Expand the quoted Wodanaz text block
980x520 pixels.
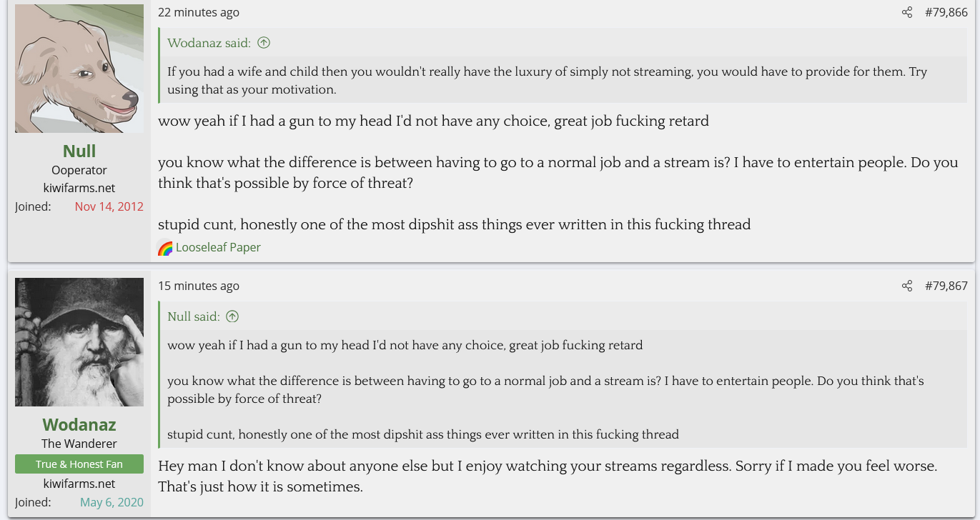tap(547, 81)
